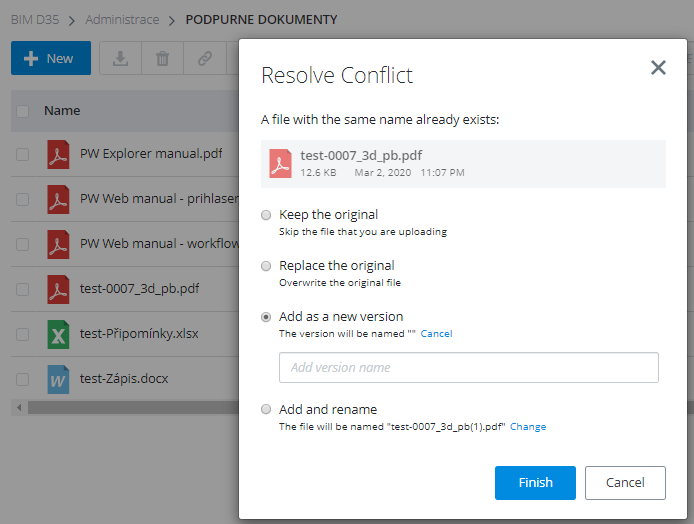694x524 pixels.
Task: Select the Keep the original option
Action: click(266, 215)
